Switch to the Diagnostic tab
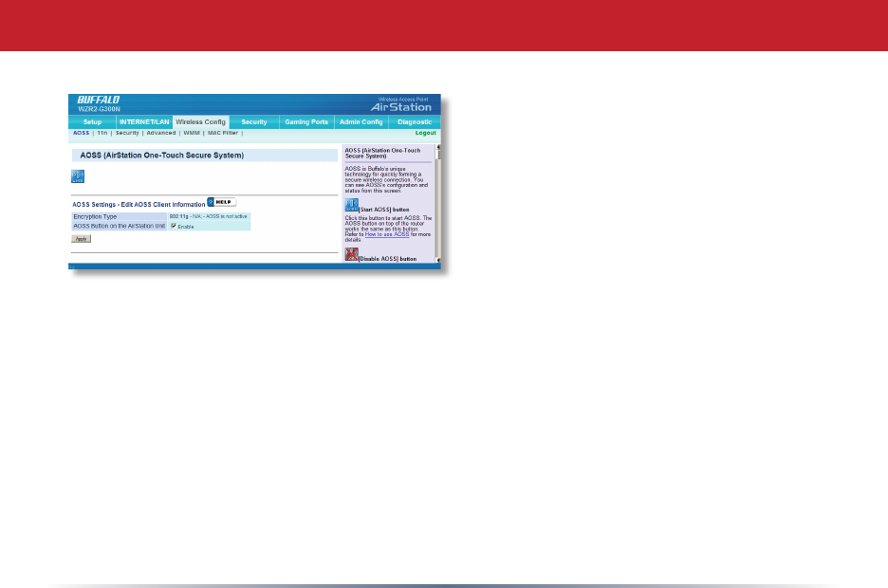The width and height of the screenshot is (888, 588). click(x=415, y=122)
